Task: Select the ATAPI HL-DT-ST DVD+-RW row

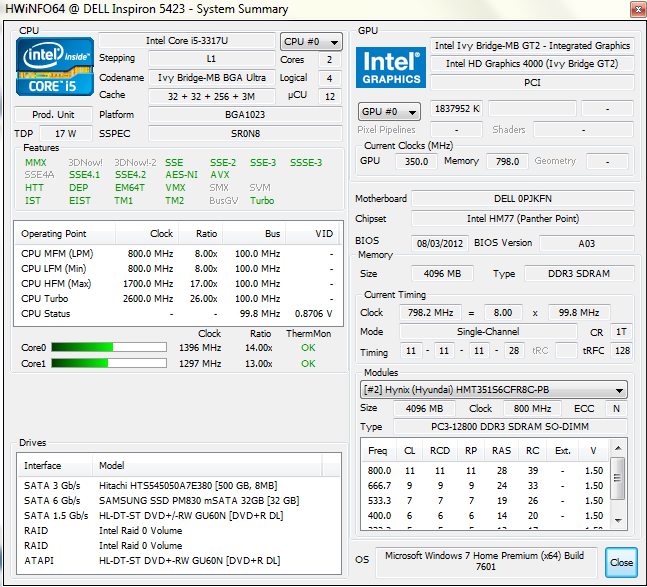Action: tap(179, 561)
